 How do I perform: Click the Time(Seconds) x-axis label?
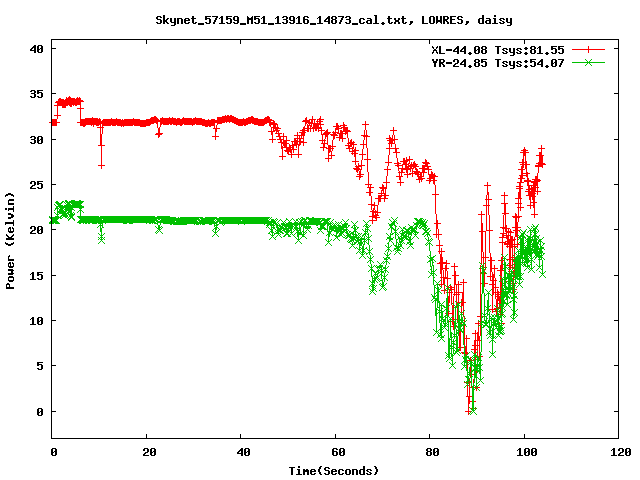[x=334, y=471]
